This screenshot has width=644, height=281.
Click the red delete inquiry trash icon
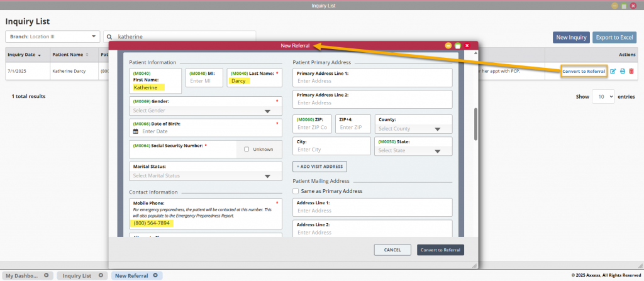631,72
